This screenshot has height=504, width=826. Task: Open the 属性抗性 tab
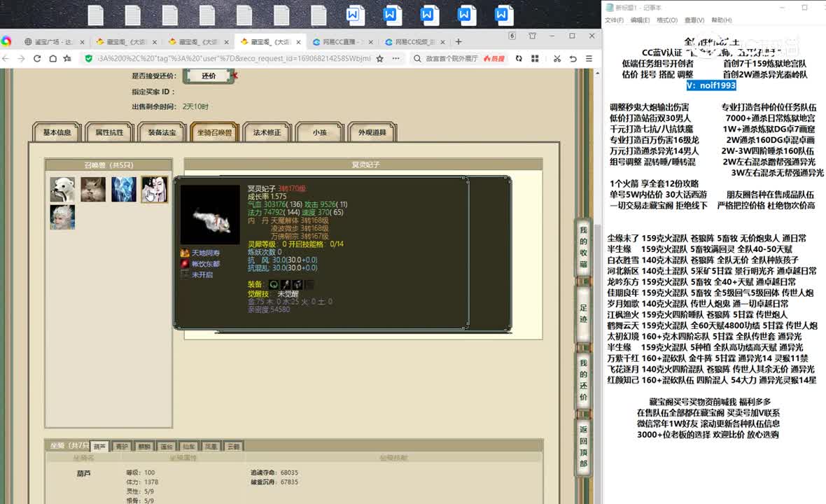[x=109, y=132]
